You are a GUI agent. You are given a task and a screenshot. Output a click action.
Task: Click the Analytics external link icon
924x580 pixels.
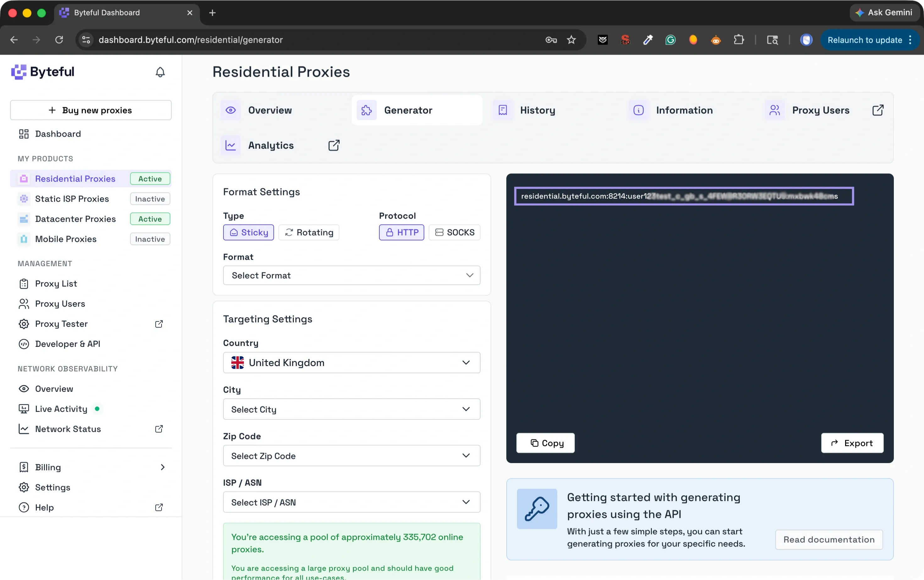[334, 145]
